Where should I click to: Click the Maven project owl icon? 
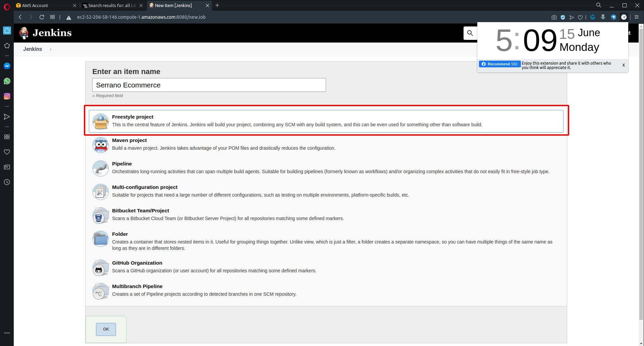(101, 145)
